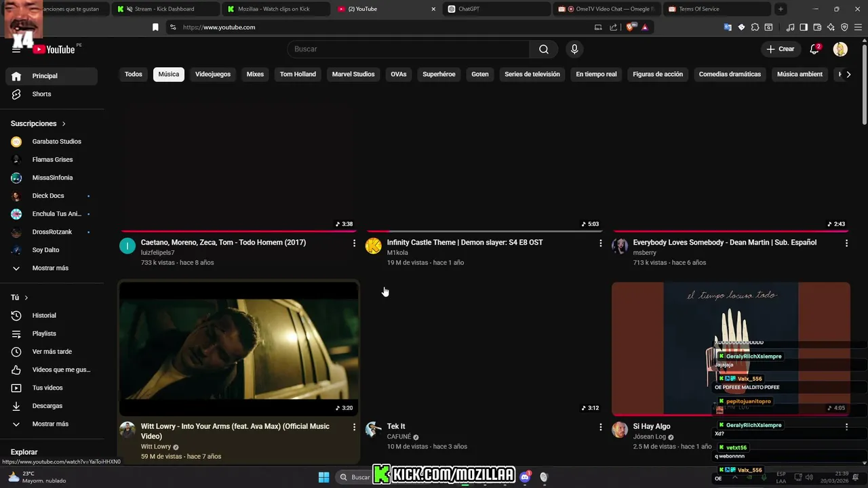868x488 pixels.
Task: Open Playlists from sidebar
Action: pyautogui.click(x=52, y=333)
